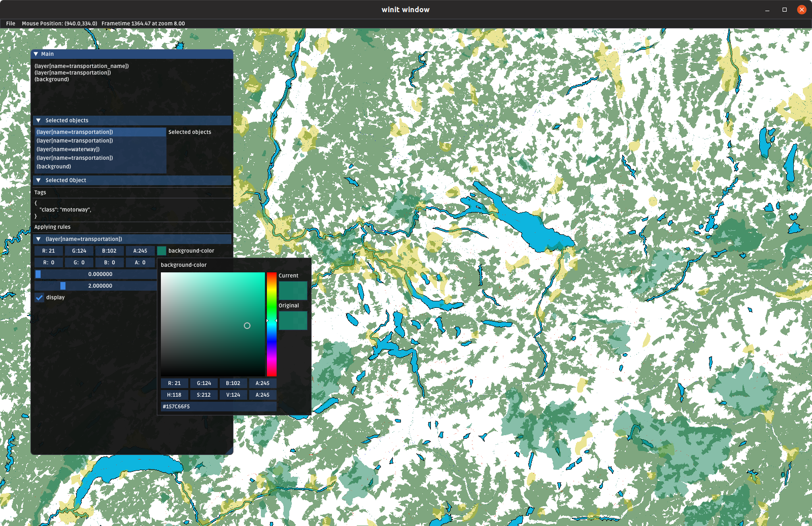The image size is (812, 526).
Task: Click the G: 0 field in Main panel
Action: click(79, 262)
